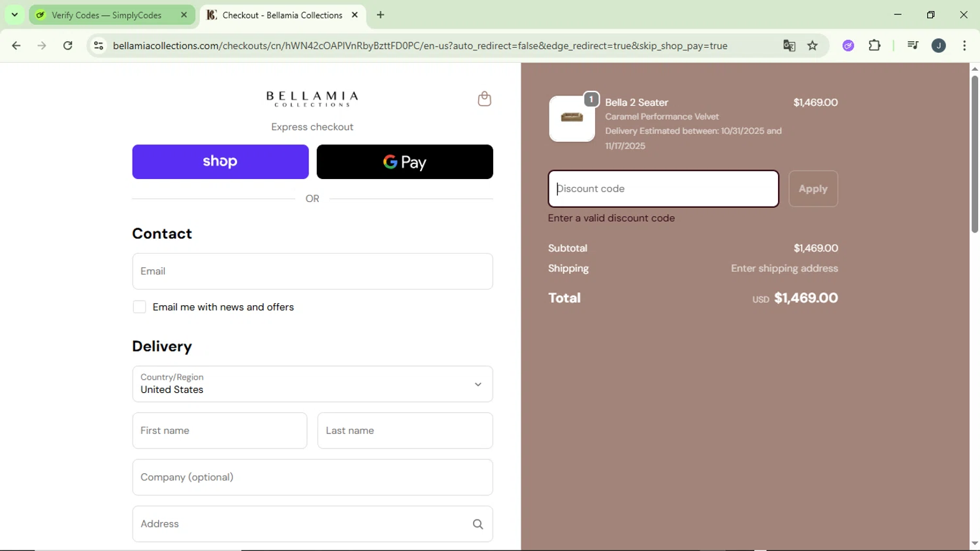Click the Total 'USD $1,469.00' amount

[795, 298]
